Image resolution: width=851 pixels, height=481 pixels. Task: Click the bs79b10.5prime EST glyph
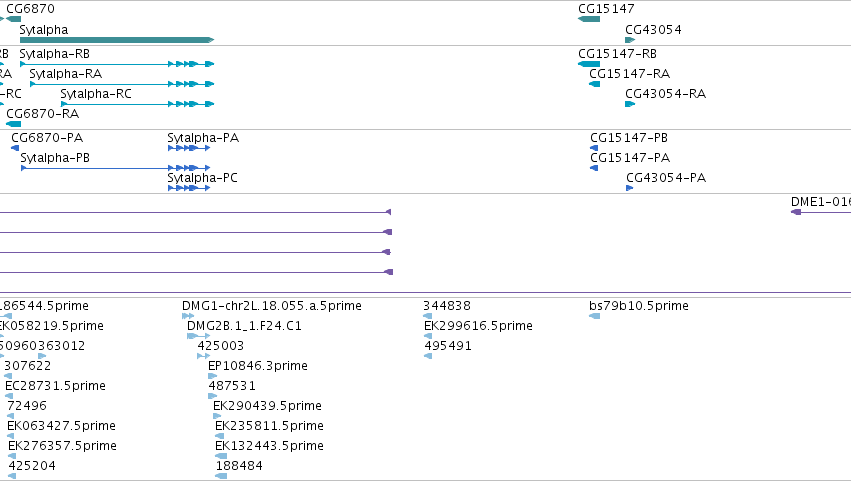click(x=595, y=316)
